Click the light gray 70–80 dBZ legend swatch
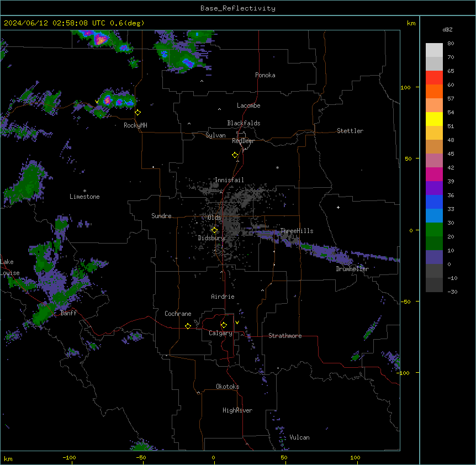The width and height of the screenshot is (476, 465). click(x=434, y=50)
